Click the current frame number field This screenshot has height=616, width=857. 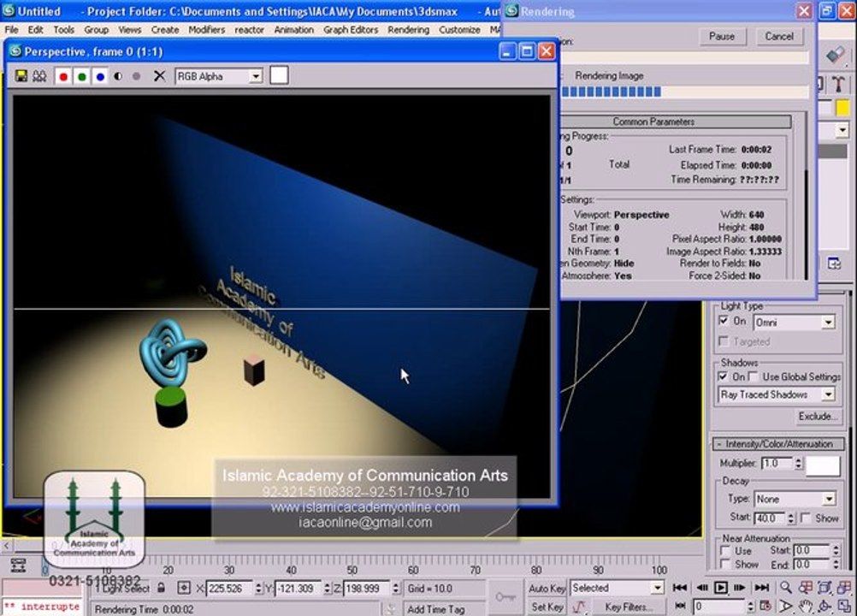(x=719, y=606)
